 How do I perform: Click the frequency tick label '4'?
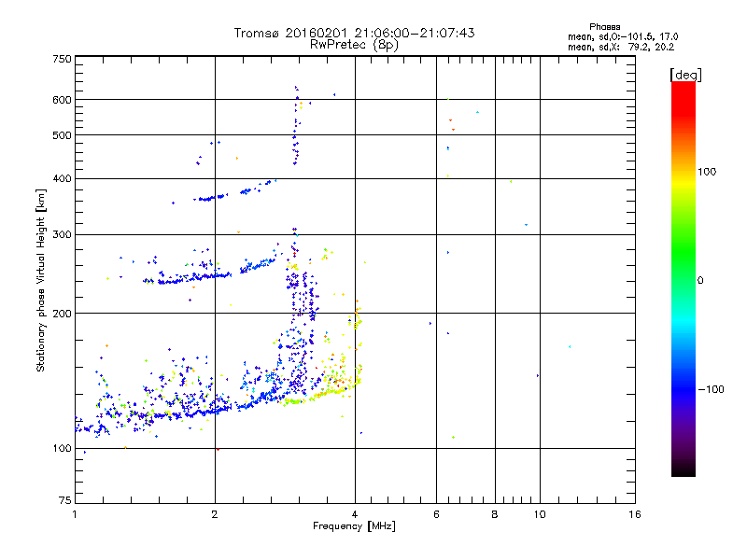pos(355,514)
